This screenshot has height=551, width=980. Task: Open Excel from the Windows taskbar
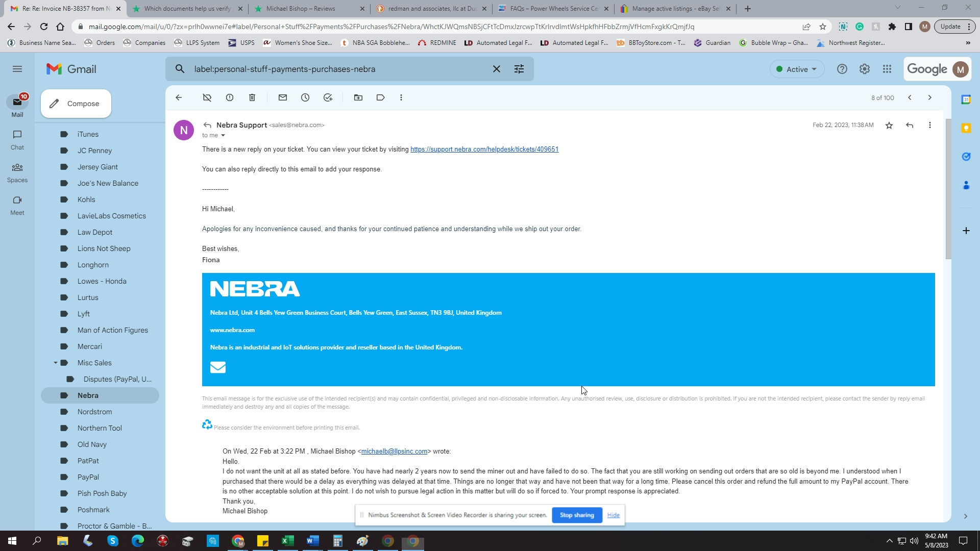(x=288, y=541)
